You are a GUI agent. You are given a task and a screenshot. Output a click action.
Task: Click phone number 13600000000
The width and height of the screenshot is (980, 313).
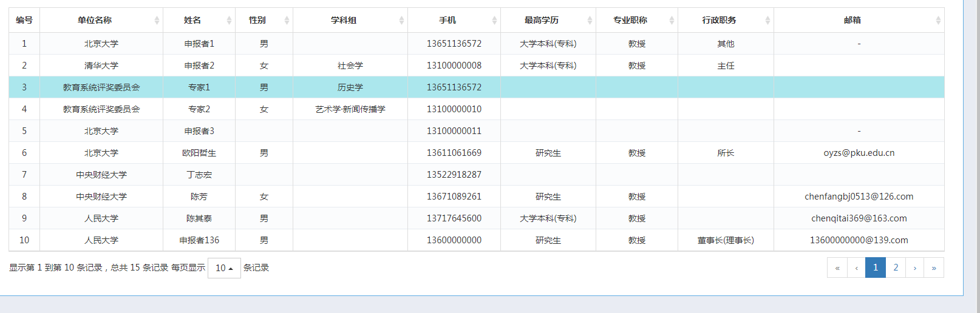tap(454, 240)
